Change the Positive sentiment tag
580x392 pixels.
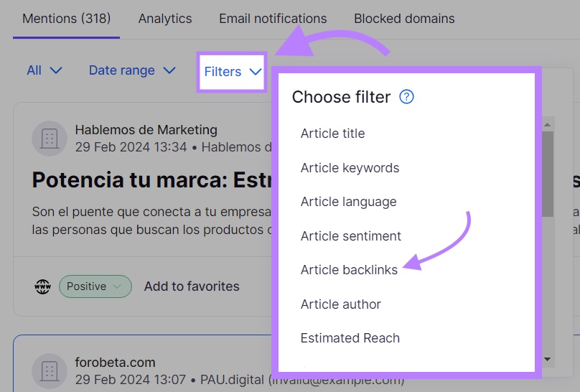pos(95,286)
